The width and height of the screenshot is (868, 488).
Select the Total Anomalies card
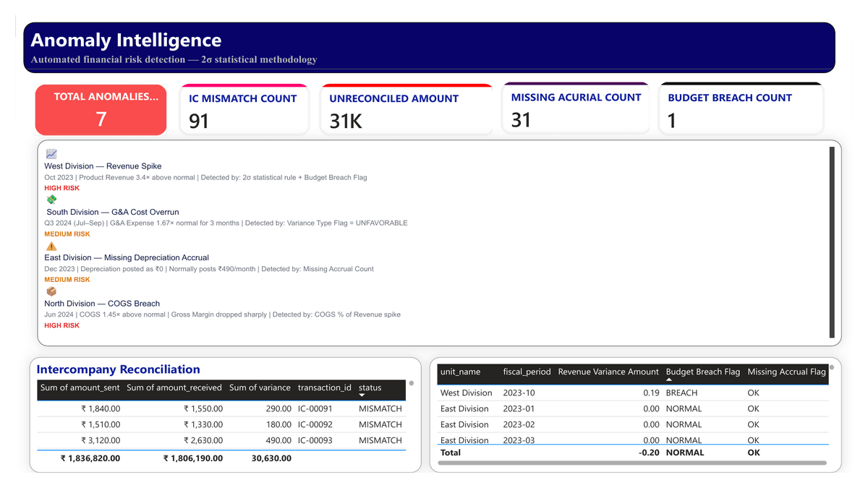[x=101, y=109]
